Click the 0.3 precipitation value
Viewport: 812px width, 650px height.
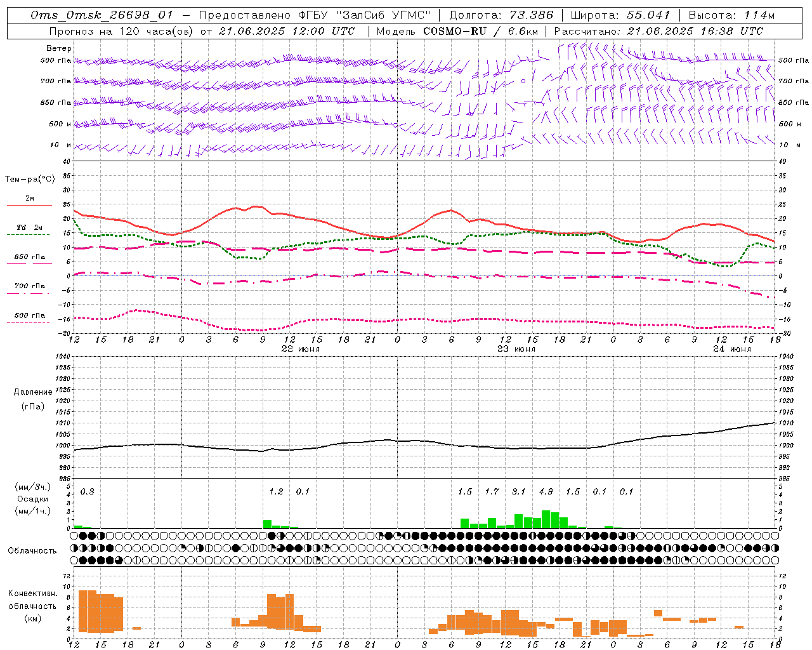pyautogui.click(x=87, y=492)
